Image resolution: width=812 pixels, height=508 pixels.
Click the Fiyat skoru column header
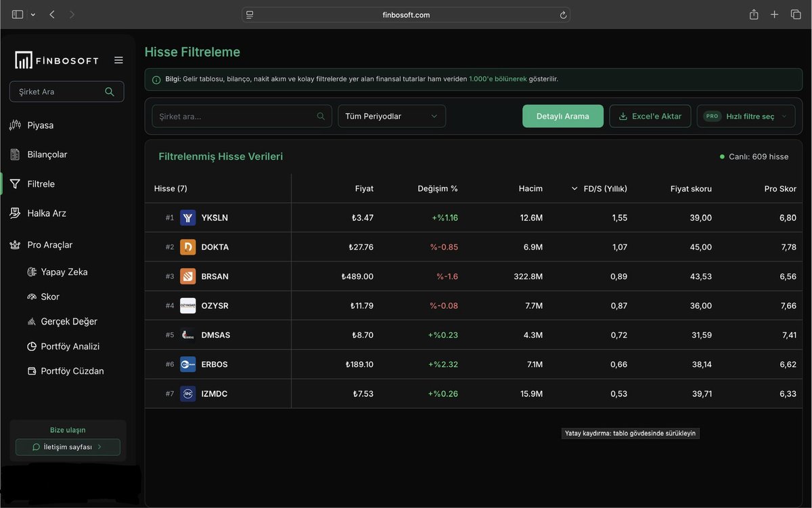tap(691, 188)
